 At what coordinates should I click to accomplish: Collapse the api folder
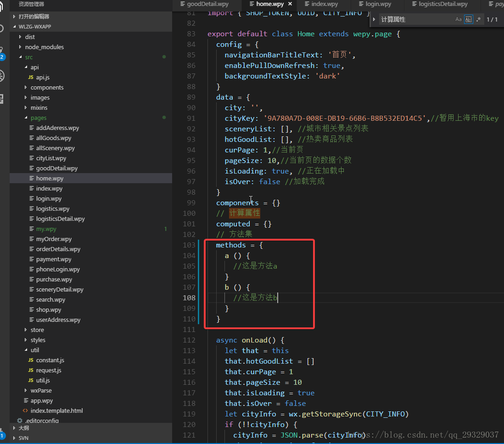click(26, 67)
